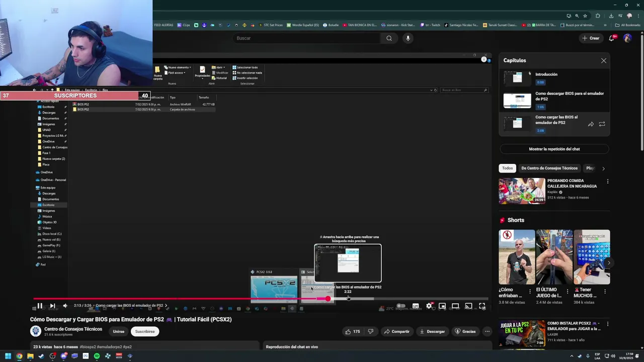Open chapter title in player bar
The height and width of the screenshot is (362, 644).
point(131,306)
